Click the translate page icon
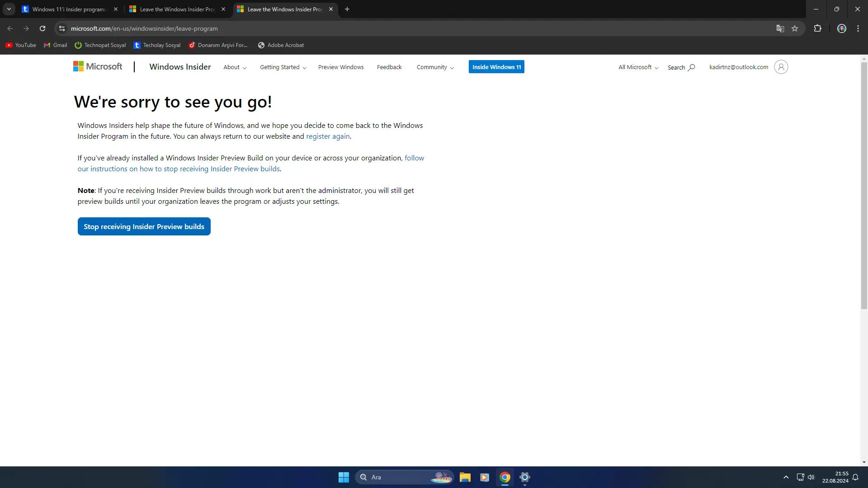 (x=780, y=28)
